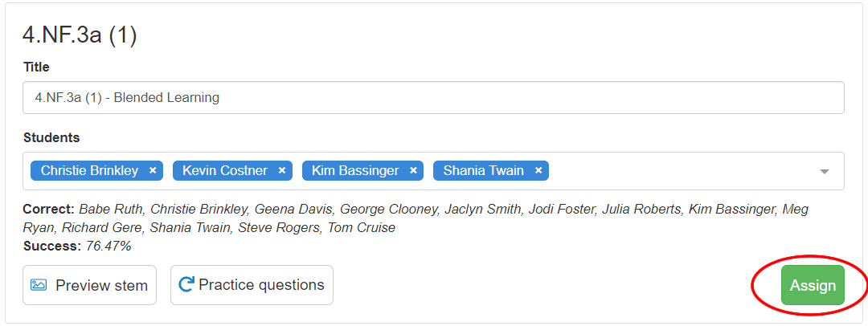Click into the Title text field

click(x=434, y=98)
